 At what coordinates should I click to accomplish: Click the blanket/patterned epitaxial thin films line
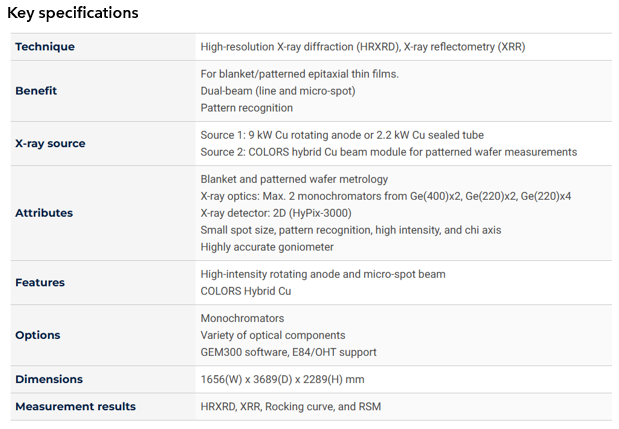299,74
